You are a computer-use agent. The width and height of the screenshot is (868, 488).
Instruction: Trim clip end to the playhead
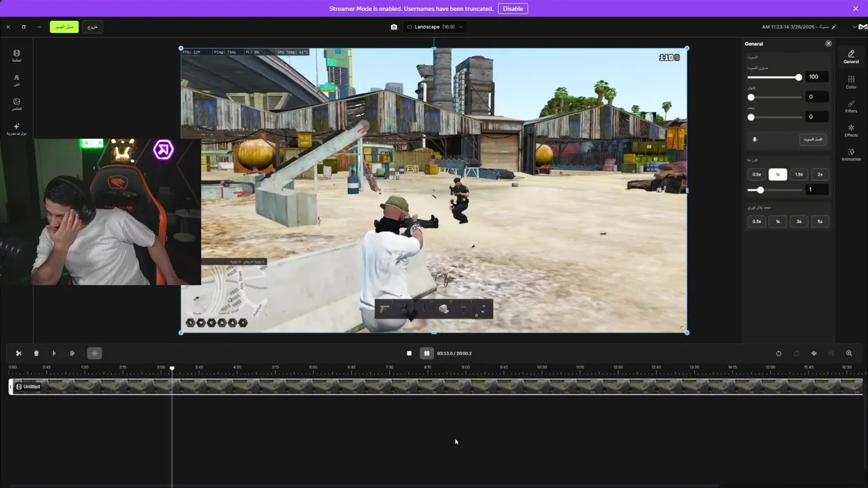(72, 353)
